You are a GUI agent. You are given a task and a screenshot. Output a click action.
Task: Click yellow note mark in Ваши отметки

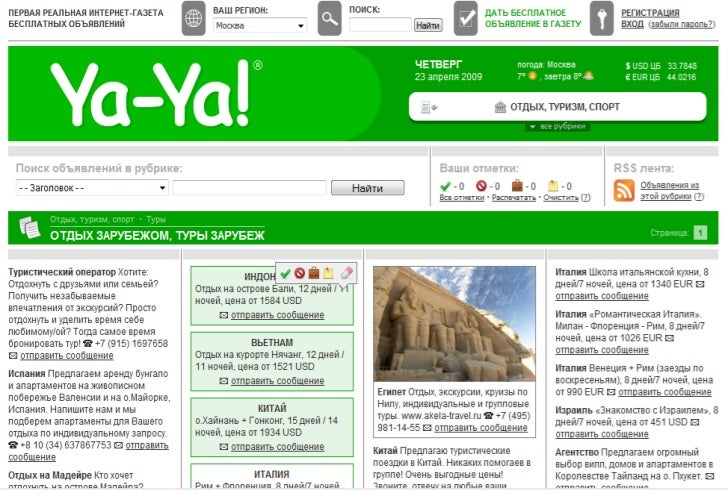click(x=553, y=186)
